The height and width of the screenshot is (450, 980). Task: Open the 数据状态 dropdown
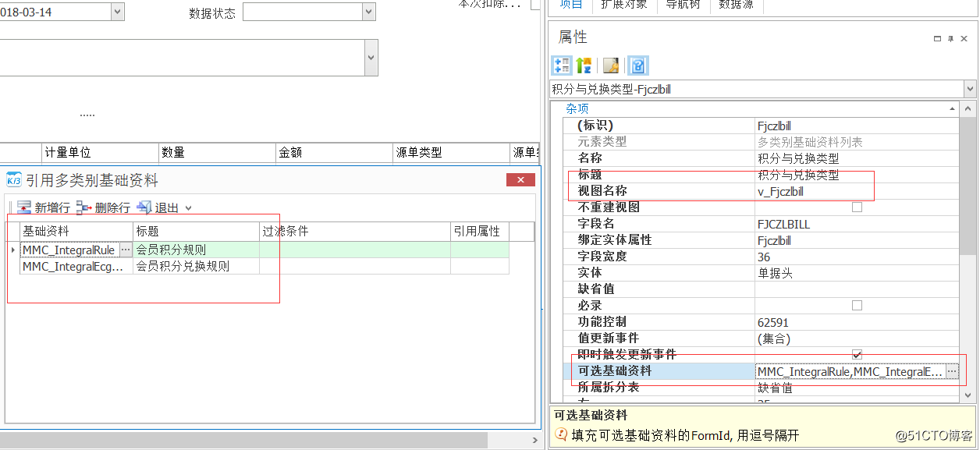click(x=369, y=12)
